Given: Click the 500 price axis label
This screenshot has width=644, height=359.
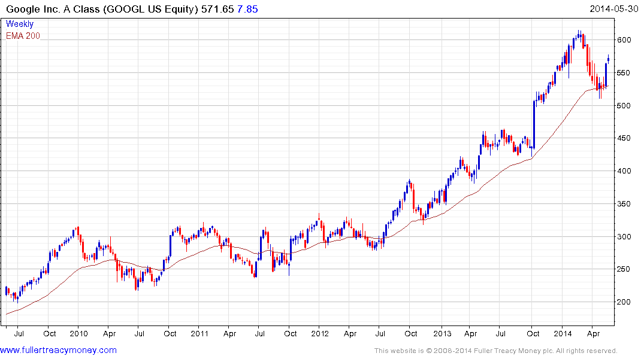Looking at the screenshot, I should coord(624,105).
